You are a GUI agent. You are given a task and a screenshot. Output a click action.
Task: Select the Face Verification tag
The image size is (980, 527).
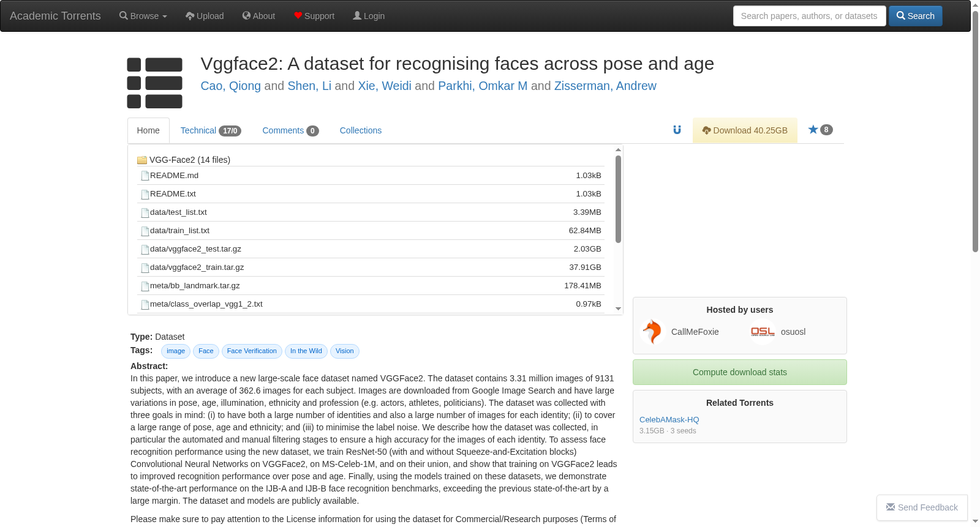[252, 351]
